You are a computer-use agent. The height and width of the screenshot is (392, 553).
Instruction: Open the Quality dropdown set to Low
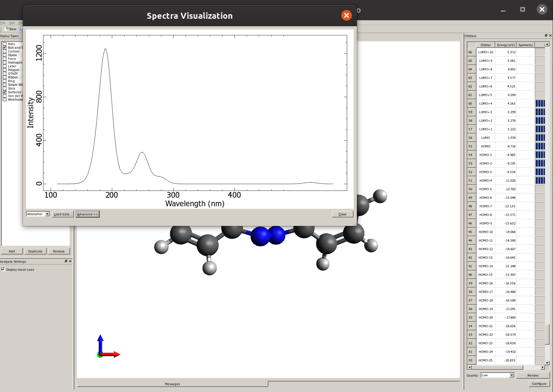tap(497, 375)
